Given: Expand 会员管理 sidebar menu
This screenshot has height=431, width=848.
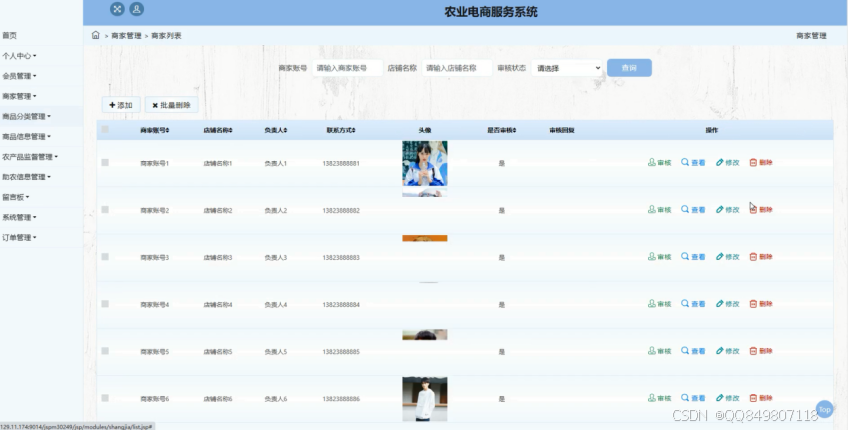Looking at the screenshot, I should click(x=19, y=76).
